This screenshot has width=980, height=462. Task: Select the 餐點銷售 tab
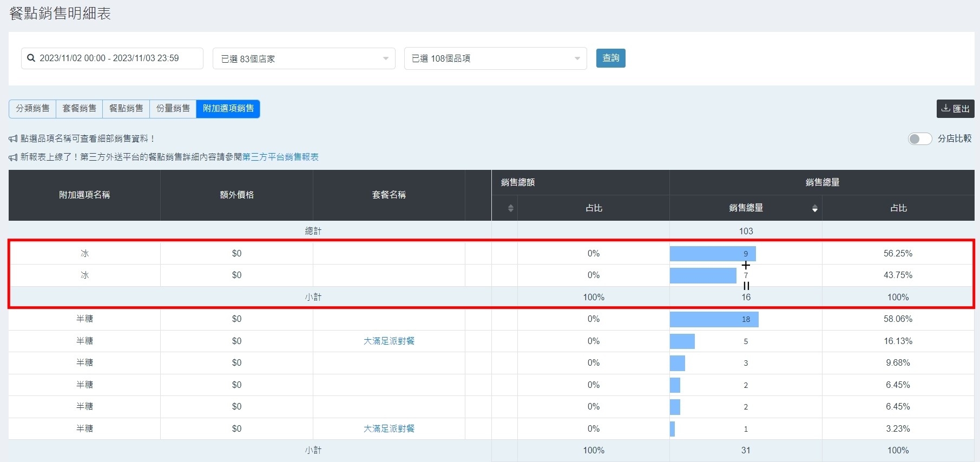tap(126, 109)
